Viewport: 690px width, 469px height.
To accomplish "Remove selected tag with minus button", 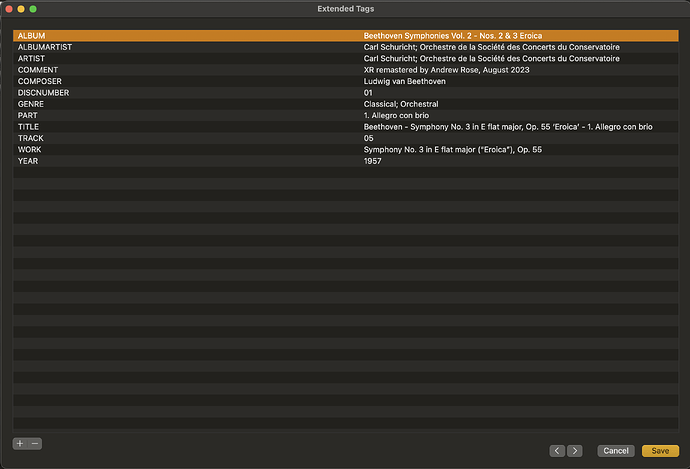I will pos(35,443).
